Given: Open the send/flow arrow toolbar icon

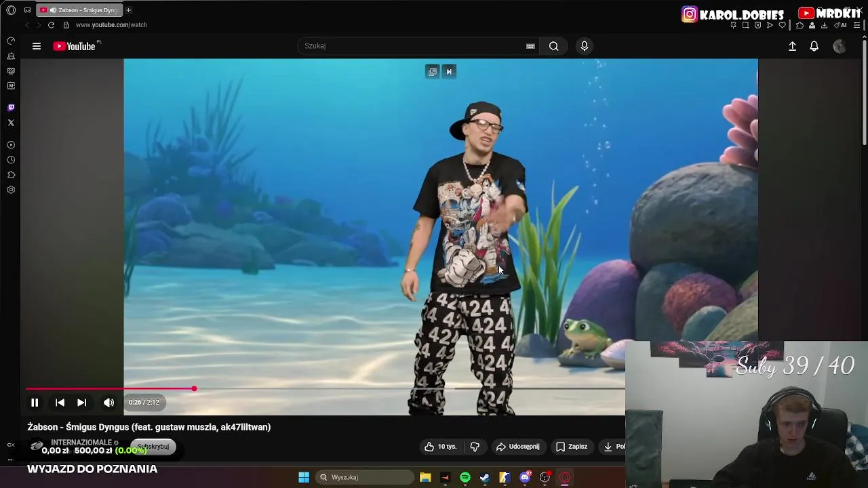Looking at the screenshot, I should [x=770, y=25].
